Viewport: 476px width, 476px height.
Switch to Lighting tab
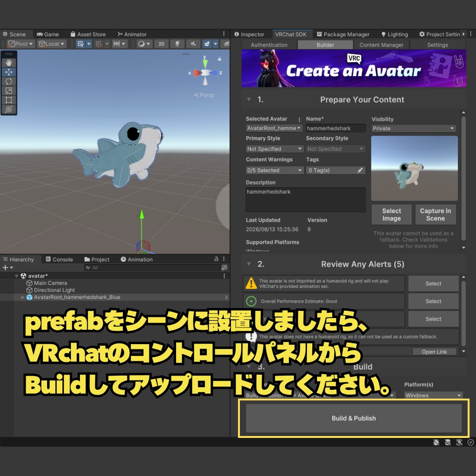(394, 34)
